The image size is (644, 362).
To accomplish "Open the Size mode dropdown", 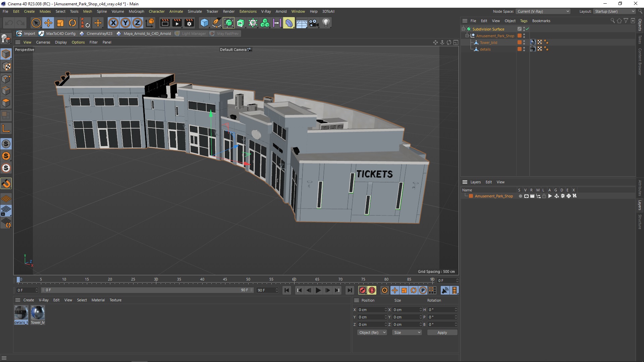I will [407, 333].
